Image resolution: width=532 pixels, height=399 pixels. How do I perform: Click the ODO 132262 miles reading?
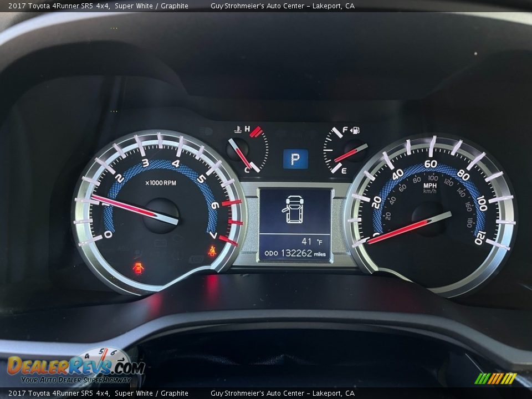(295, 253)
